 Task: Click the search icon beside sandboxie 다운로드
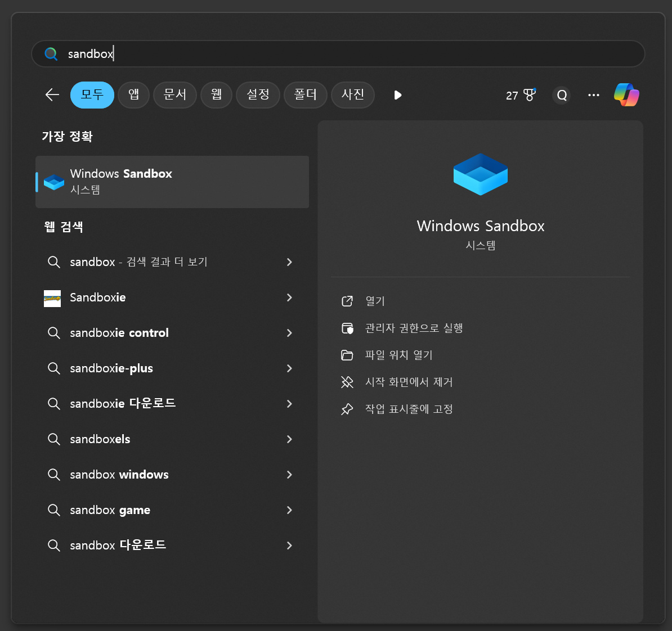coord(53,404)
